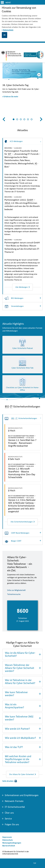Expand the BSI-Meldungen section
Viewport: 45px width, 868px height.
click(x=22, y=298)
